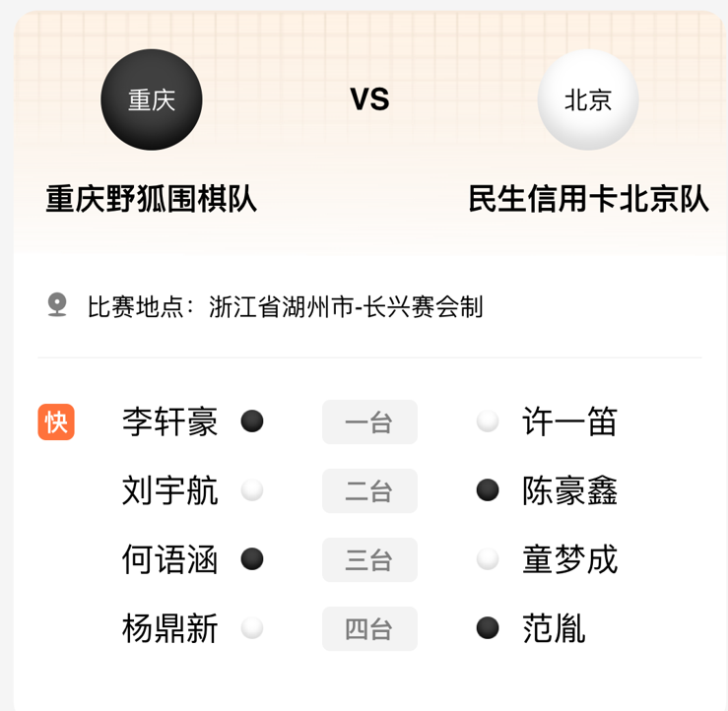728x711 pixels.
Task: Open team page for 重庆野狐围棋队
Action: pos(152,199)
